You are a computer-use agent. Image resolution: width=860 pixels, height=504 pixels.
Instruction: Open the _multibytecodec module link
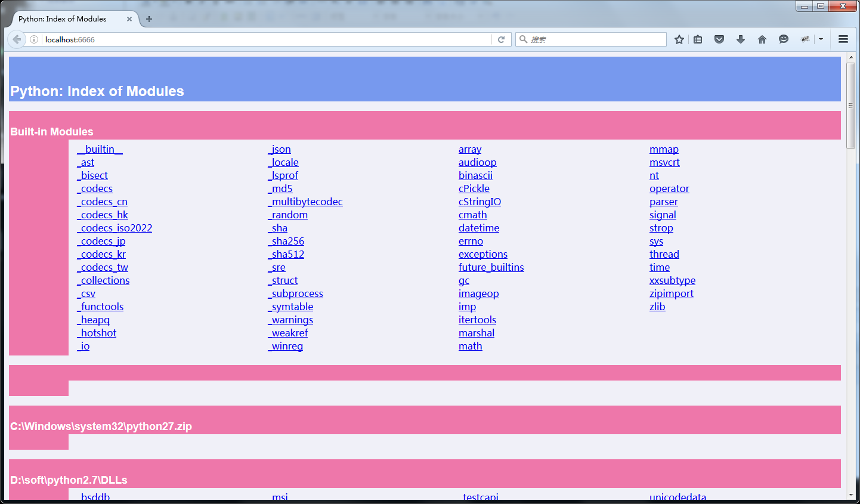305,202
